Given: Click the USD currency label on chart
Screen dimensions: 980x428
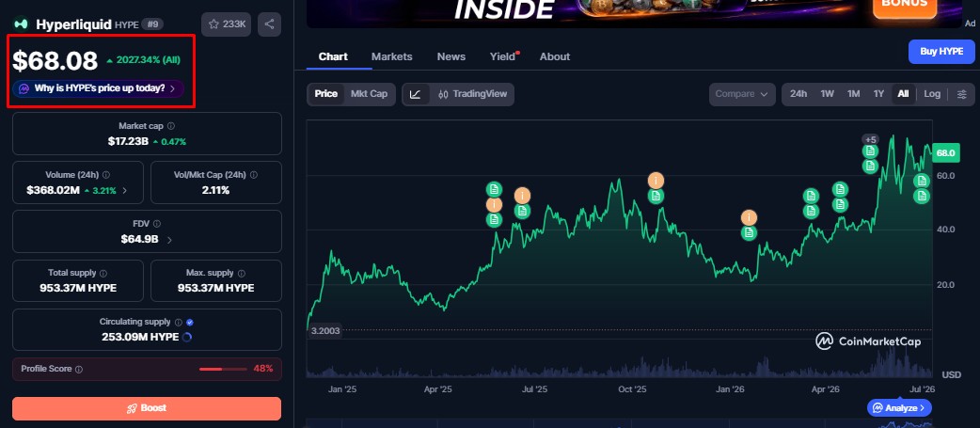Looking at the screenshot, I should 951,375.
